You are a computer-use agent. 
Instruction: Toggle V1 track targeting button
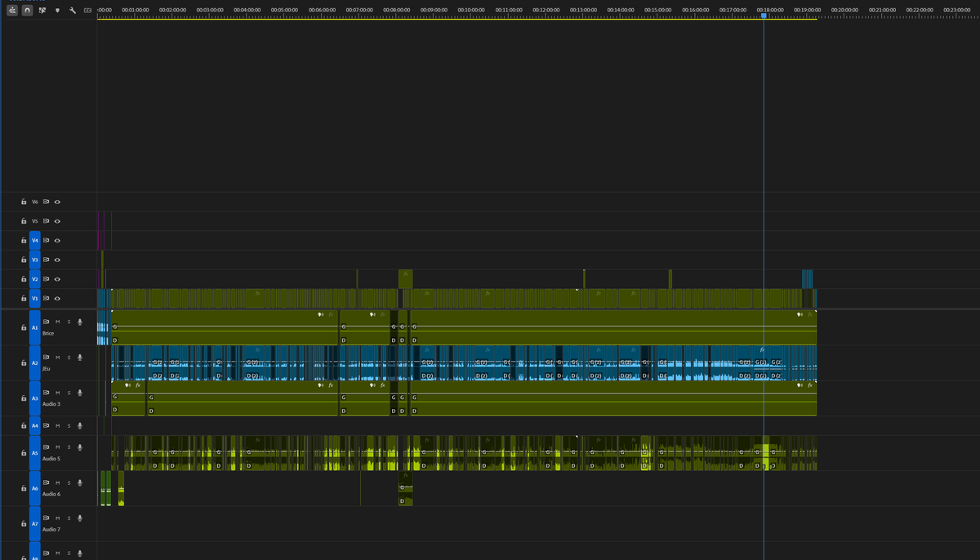tap(35, 299)
